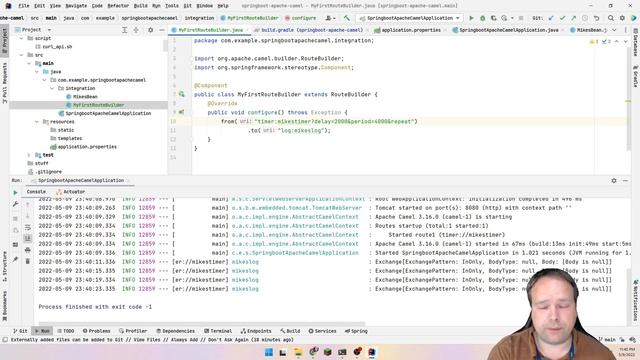This screenshot has height=360, width=640.
Task: Open IDE settings gear in the top toolbar
Action: coord(622,18)
